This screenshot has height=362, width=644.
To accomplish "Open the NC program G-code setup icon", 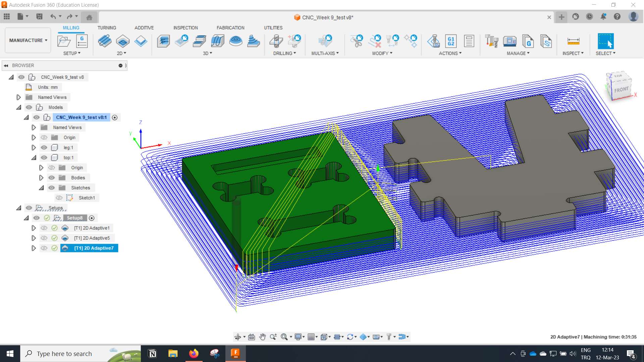I will [x=82, y=41].
